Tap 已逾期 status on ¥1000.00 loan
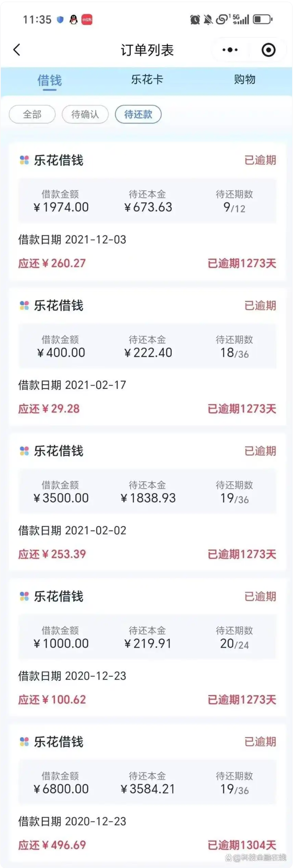The image size is (295, 868). tap(260, 596)
